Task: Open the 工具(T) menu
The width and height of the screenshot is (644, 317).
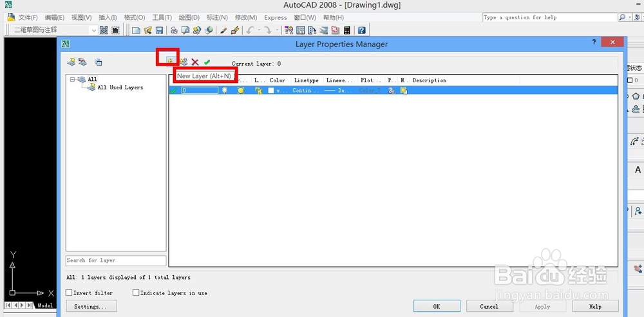Action: click(x=162, y=17)
